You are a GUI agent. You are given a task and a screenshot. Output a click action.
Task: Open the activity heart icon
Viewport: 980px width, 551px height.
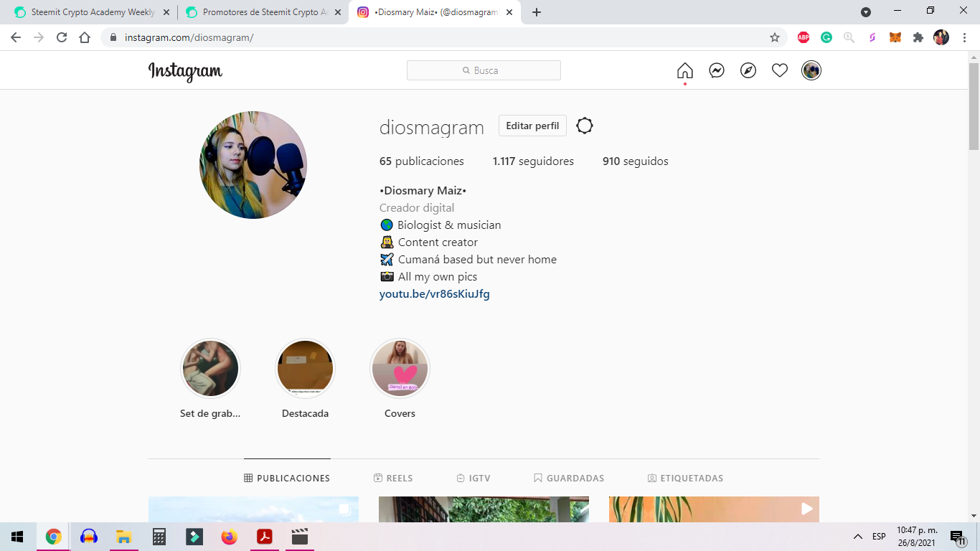[x=780, y=70]
